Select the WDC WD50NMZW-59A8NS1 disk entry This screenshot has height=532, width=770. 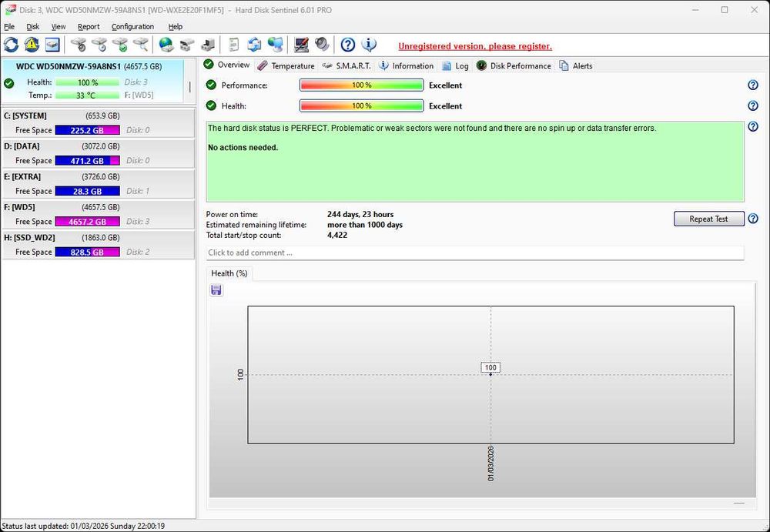(x=92, y=81)
